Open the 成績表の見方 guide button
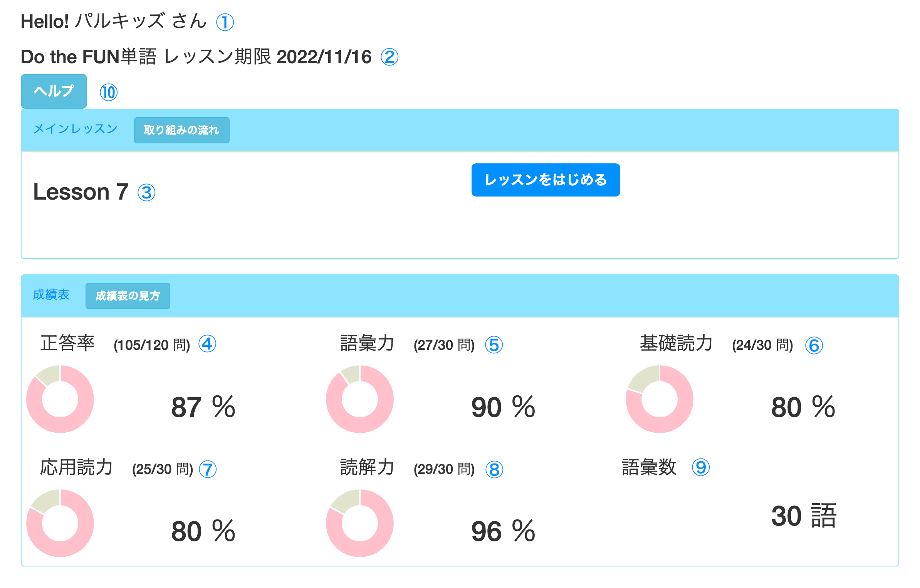920x588 pixels. (x=128, y=296)
